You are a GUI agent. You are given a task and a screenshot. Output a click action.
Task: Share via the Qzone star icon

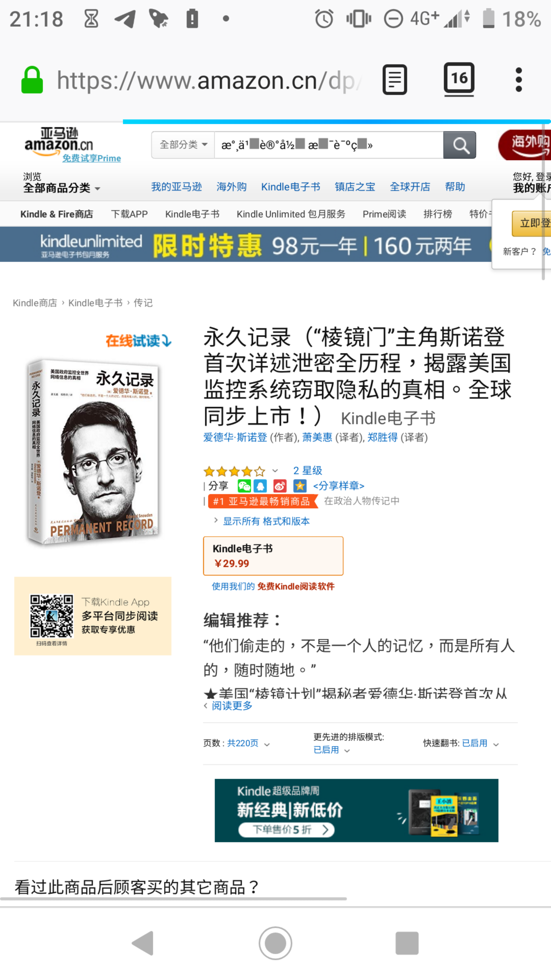point(300,486)
